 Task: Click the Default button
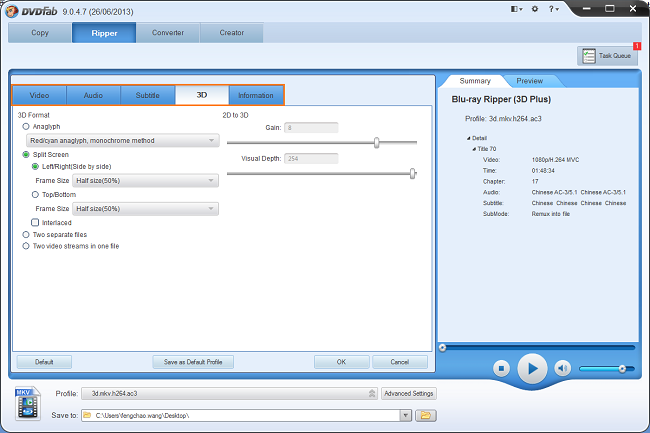[44, 362]
